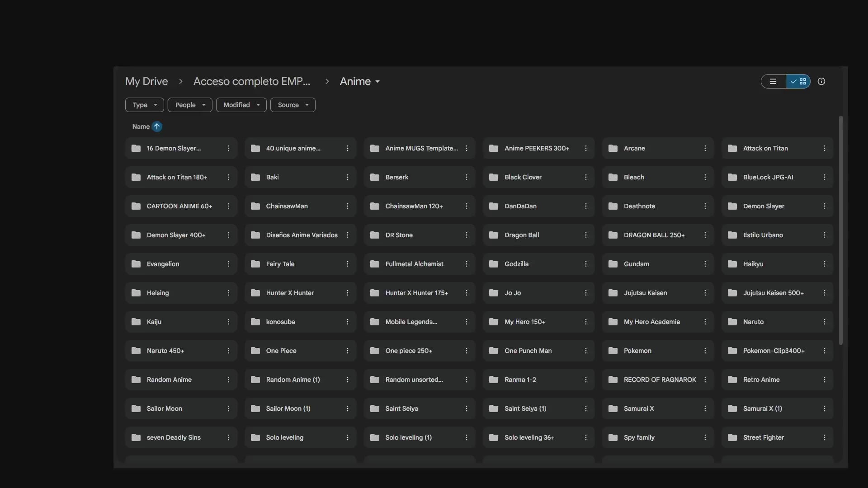The image size is (868, 488).
Task: Select the Anime PEEKERS 300+ folder
Action: pyautogui.click(x=538, y=148)
